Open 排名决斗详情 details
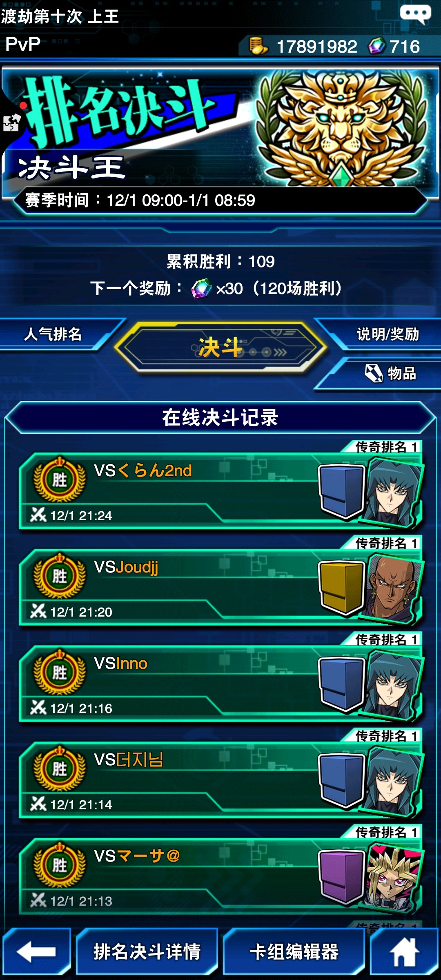 (x=147, y=952)
